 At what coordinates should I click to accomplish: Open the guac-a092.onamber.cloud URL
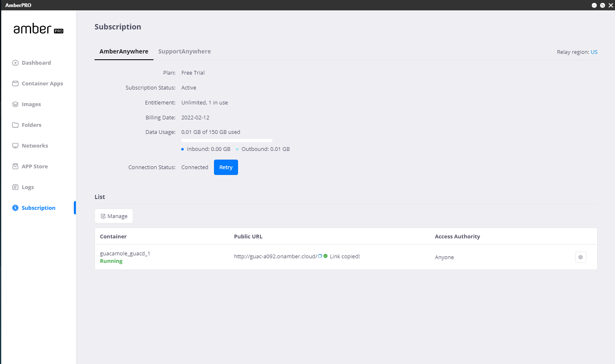tap(275, 256)
